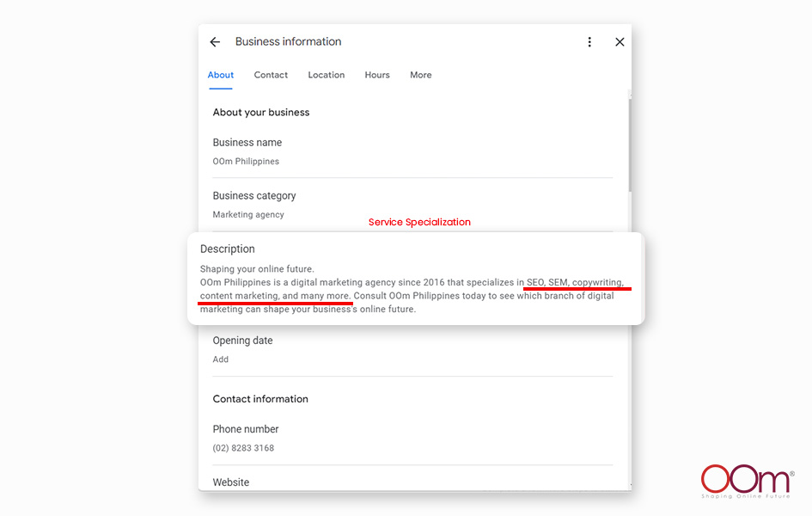The height and width of the screenshot is (516, 812).
Task: Open the More tab
Action: click(421, 75)
